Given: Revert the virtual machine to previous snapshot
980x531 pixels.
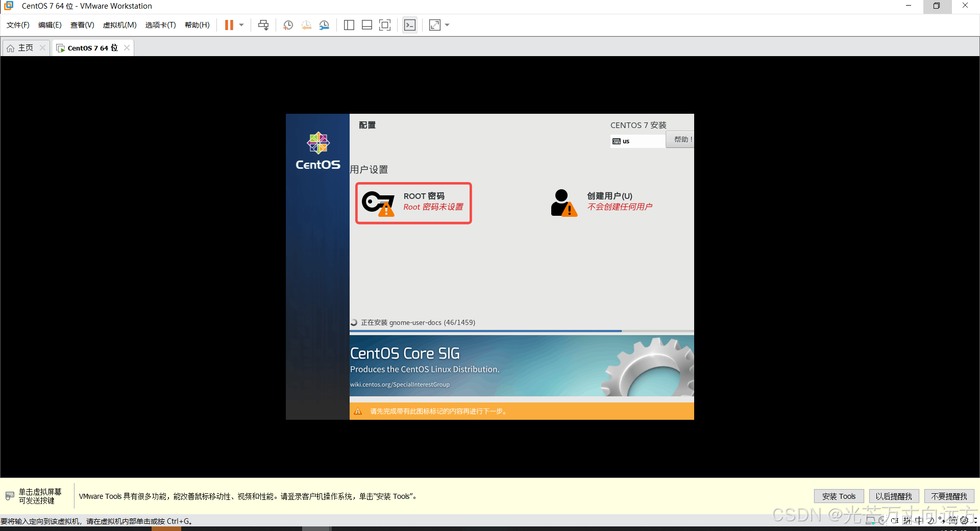Looking at the screenshot, I should [x=306, y=25].
